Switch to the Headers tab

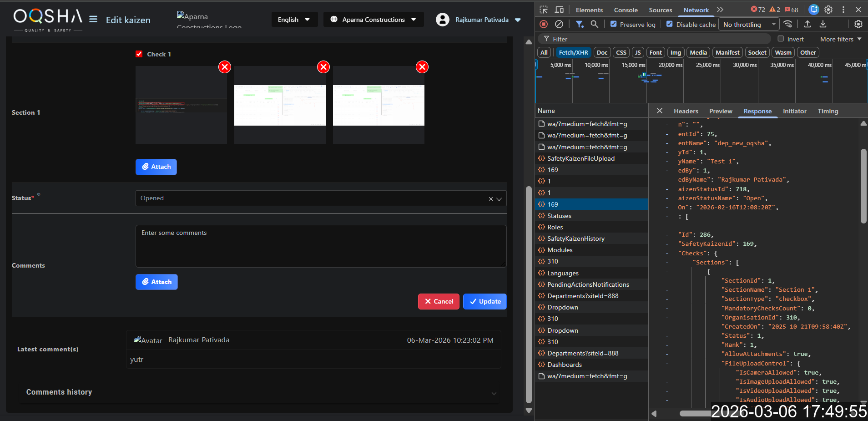click(x=686, y=111)
